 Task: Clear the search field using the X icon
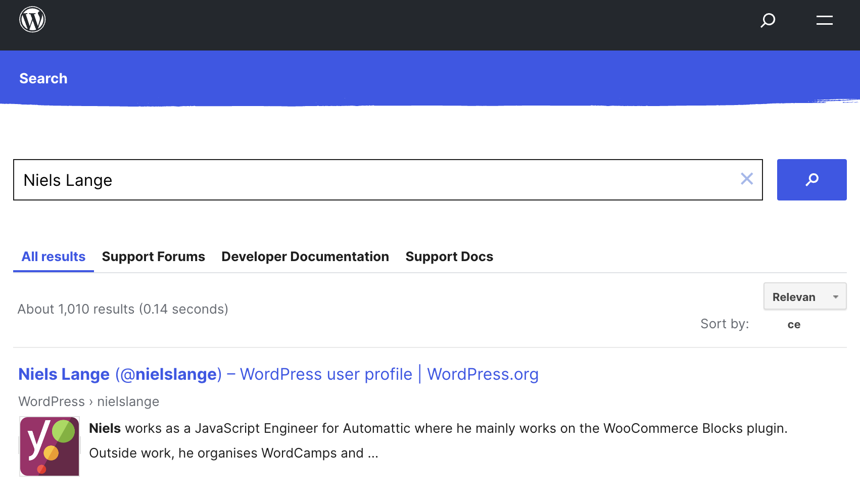pos(747,179)
